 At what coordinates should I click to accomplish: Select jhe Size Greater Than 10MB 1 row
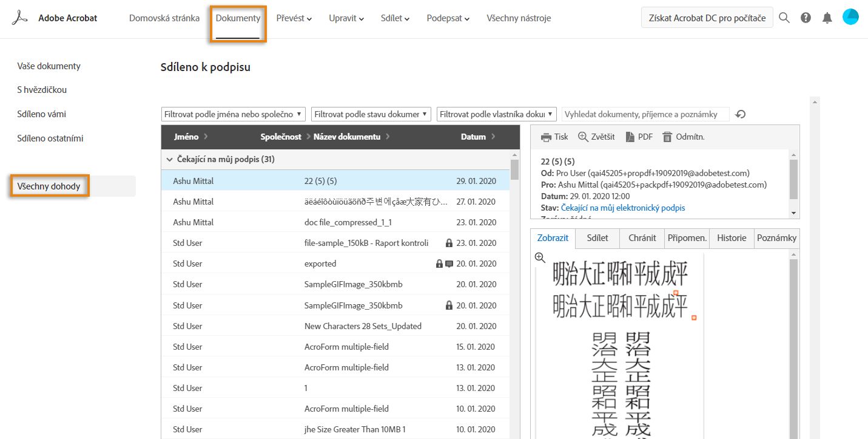(x=335, y=429)
